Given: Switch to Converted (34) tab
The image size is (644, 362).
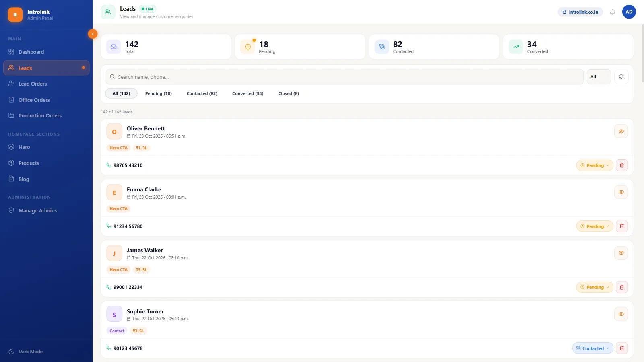Looking at the screenshot, I should pos(248,93).
